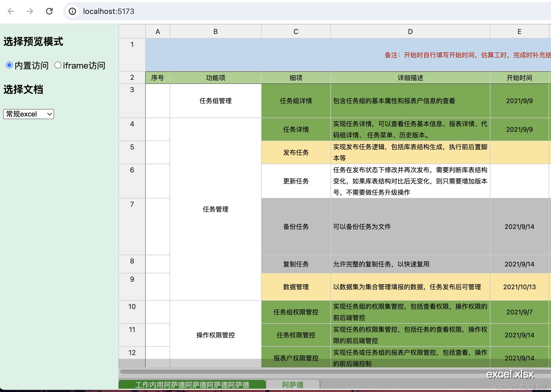The height and width of the screenshot is (392, 551).
Task: Click the 备份任务 cell
Action: point(296,227)
